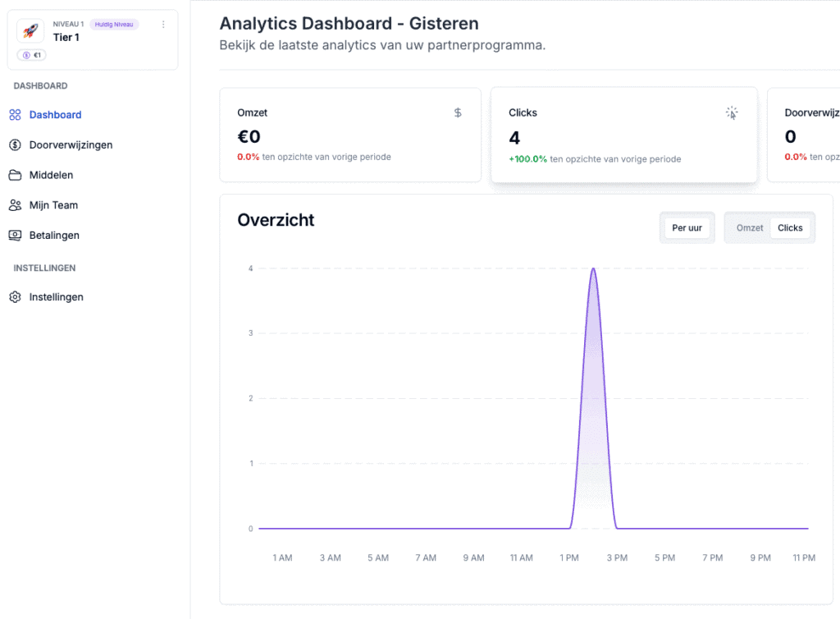The height and width of the screenshot is (619, 840).
Task: Open the three-dot menu on Tier 1 card
Action: (x=163, y=25)
